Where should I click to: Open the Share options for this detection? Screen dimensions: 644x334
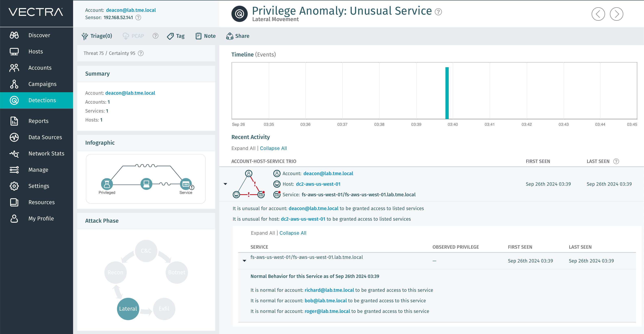click(238, 36)
